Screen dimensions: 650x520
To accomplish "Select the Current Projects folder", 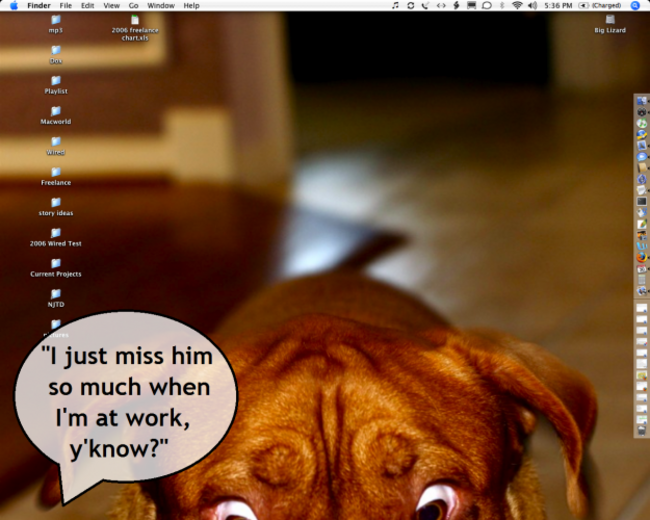I will coord(56,267).
